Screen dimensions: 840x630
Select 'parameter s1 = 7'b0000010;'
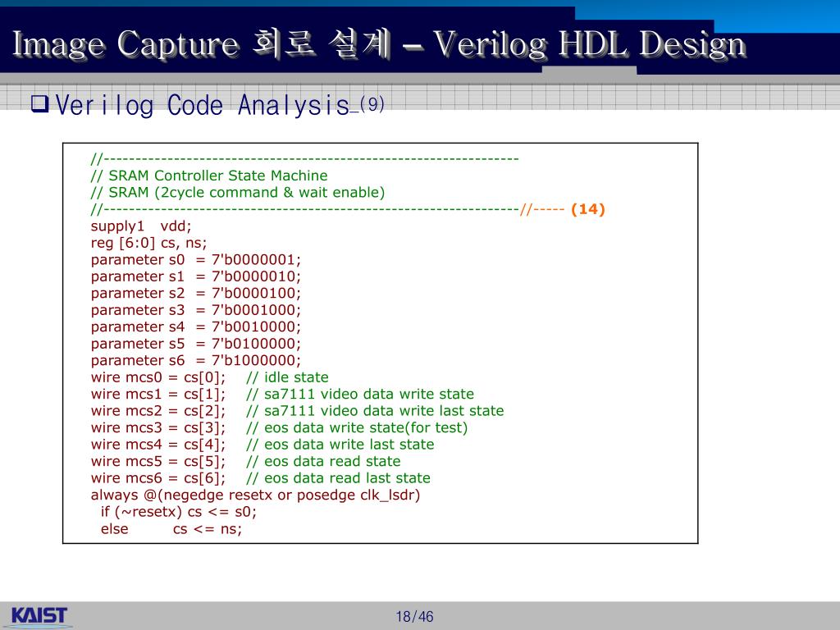point(196,276)
